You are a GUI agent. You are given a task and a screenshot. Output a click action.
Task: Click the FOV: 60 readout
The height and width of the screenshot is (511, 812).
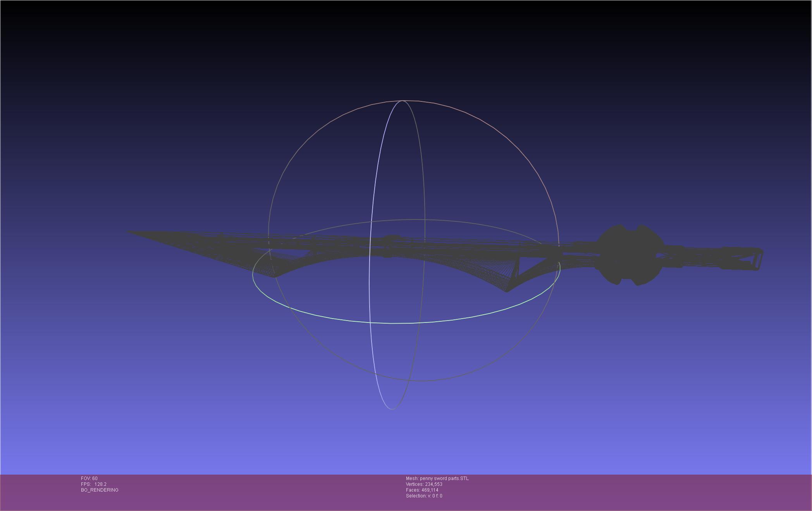point(89,478)
